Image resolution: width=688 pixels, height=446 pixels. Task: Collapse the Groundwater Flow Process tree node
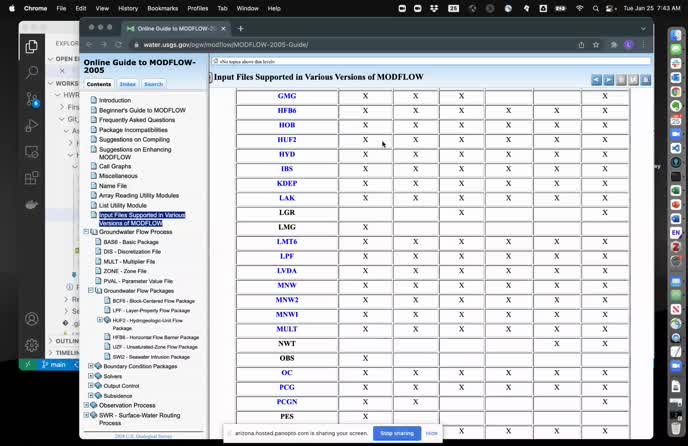point(87,231)
